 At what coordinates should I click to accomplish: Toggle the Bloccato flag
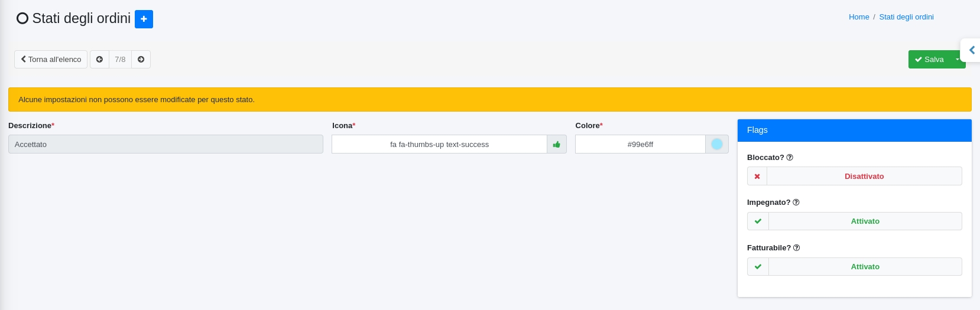point(854,176)
